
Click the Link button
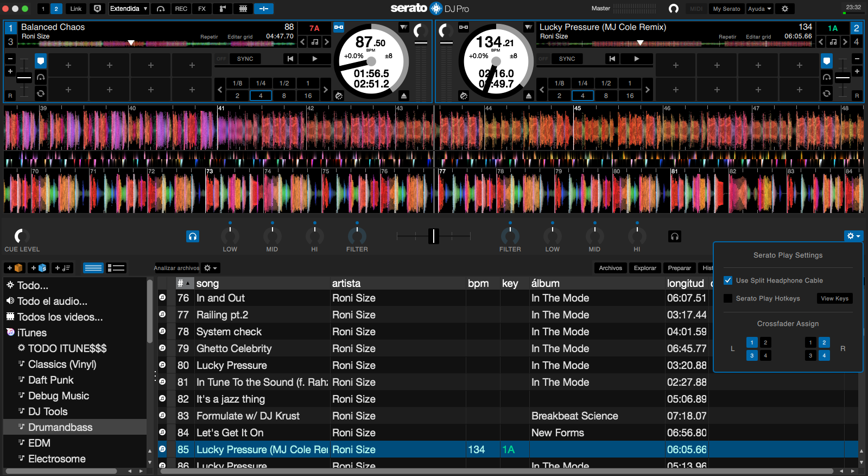(x=76, y=9)
